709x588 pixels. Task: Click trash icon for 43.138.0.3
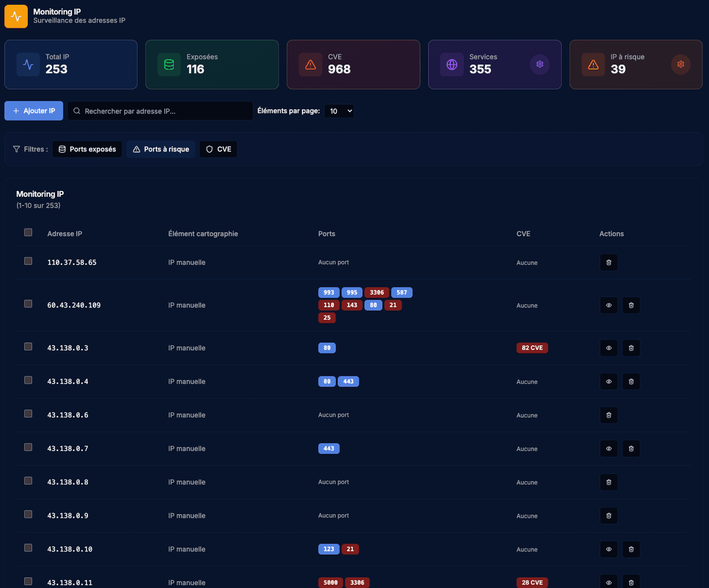point(630,348)
